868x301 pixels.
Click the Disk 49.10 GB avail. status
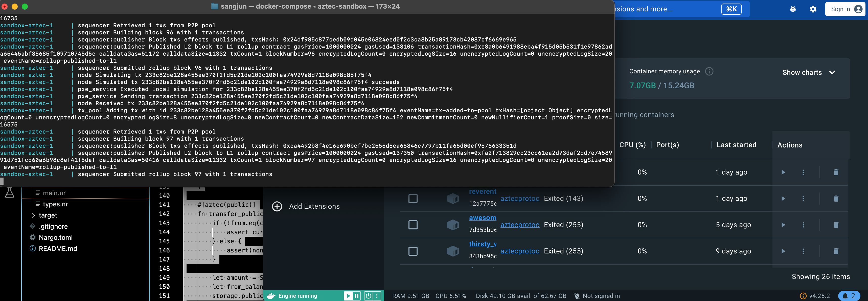(x=521, y=296)
